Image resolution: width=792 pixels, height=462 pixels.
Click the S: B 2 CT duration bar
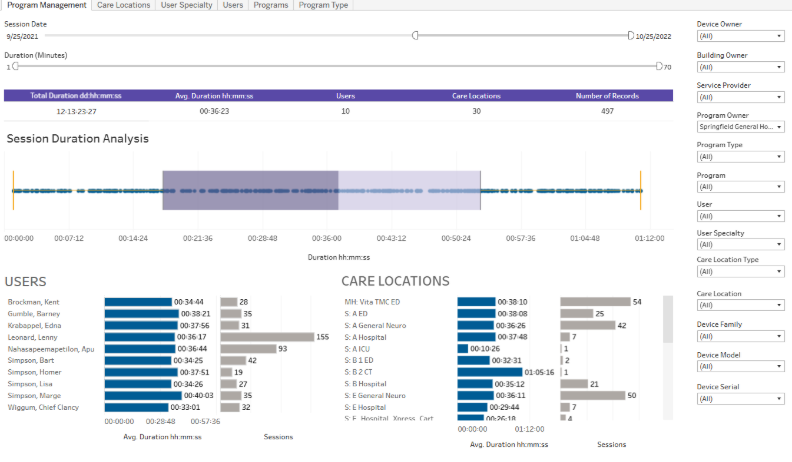490,372
